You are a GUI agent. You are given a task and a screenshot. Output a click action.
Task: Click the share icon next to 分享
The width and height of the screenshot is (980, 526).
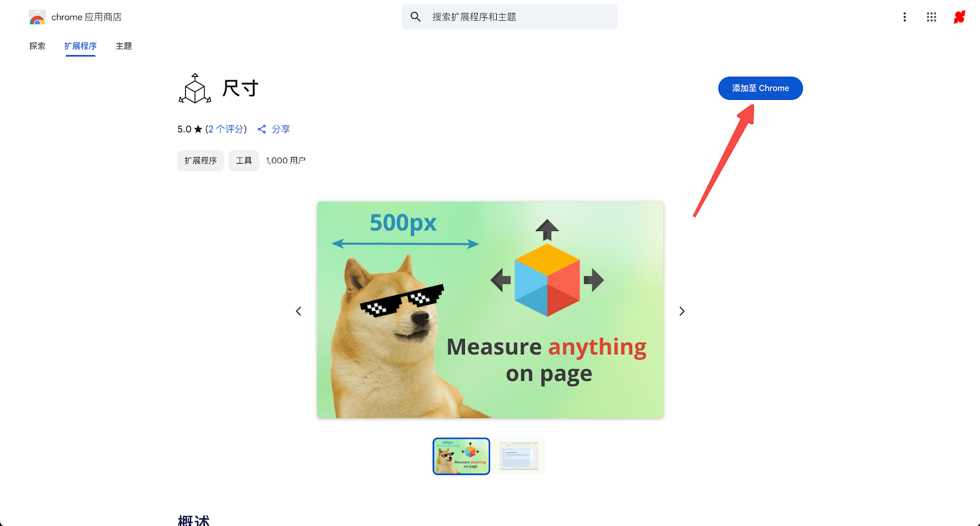[262, 129]
